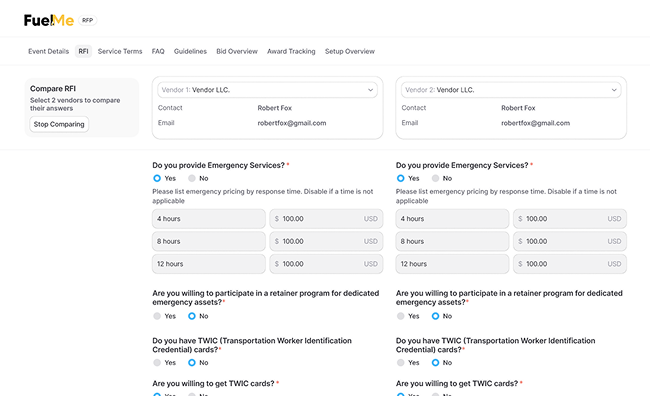This screenshot has width=650, height=396.
Task: Click the Stop Comparing button
Action: click(x=59, y=124)
